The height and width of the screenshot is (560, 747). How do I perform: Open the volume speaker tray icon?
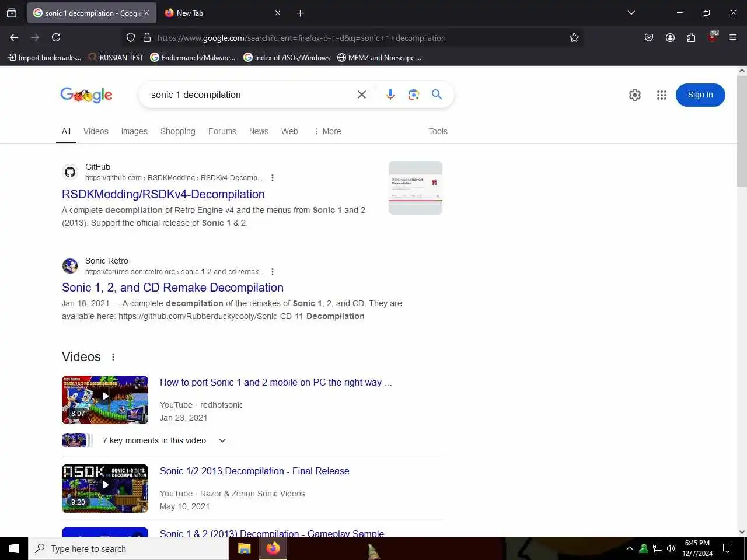671,548
